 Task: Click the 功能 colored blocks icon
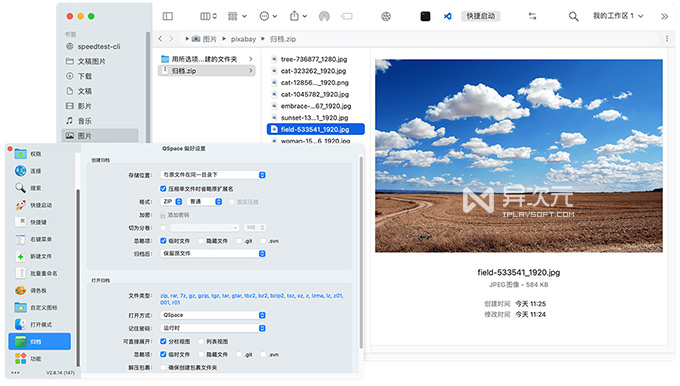20,359
